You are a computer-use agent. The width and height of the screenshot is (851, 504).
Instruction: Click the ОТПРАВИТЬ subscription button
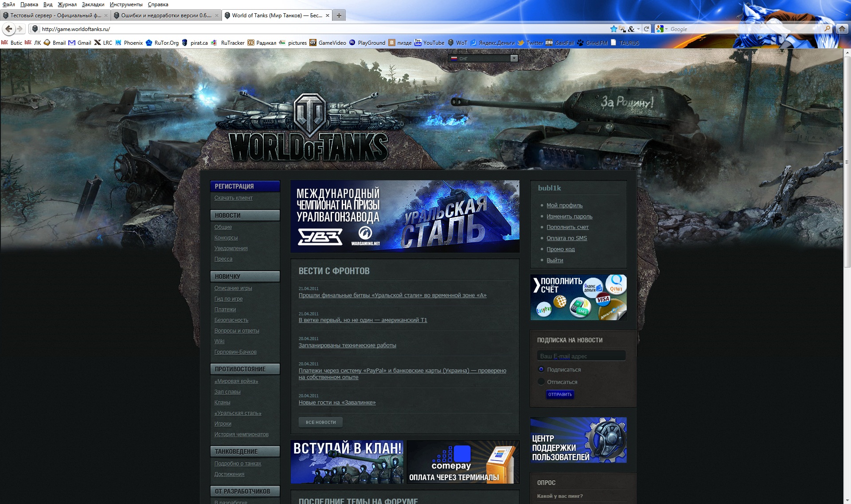pos(560,394)
